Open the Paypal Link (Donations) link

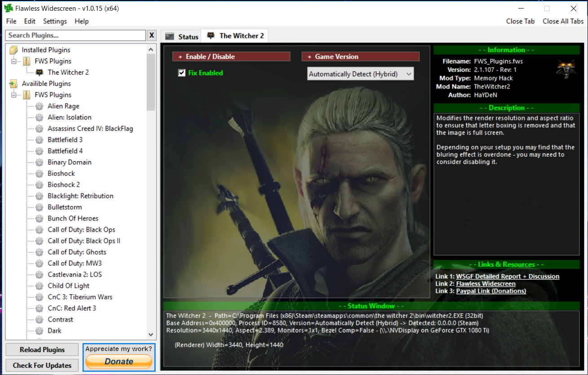tap(491, 291)
